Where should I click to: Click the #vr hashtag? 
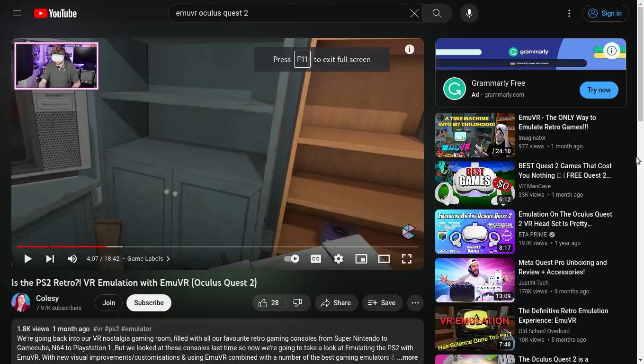click(x=98, y=329)
